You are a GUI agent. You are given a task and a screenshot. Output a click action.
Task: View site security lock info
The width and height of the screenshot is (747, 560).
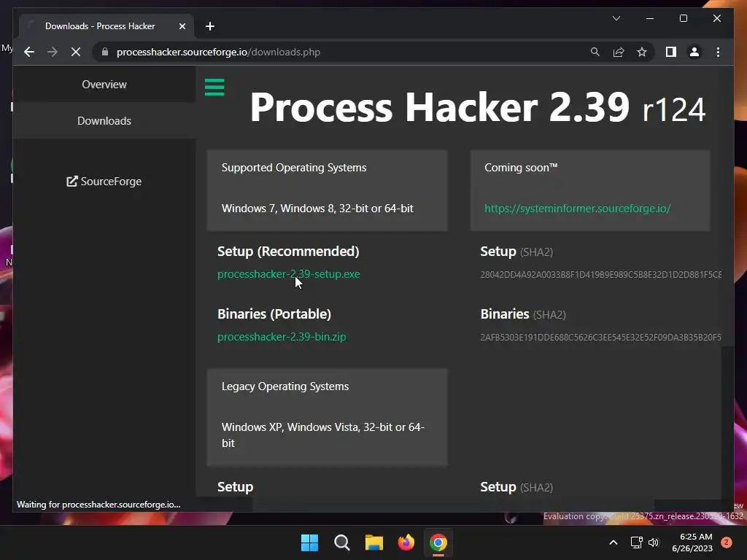(x=105, y=52)
